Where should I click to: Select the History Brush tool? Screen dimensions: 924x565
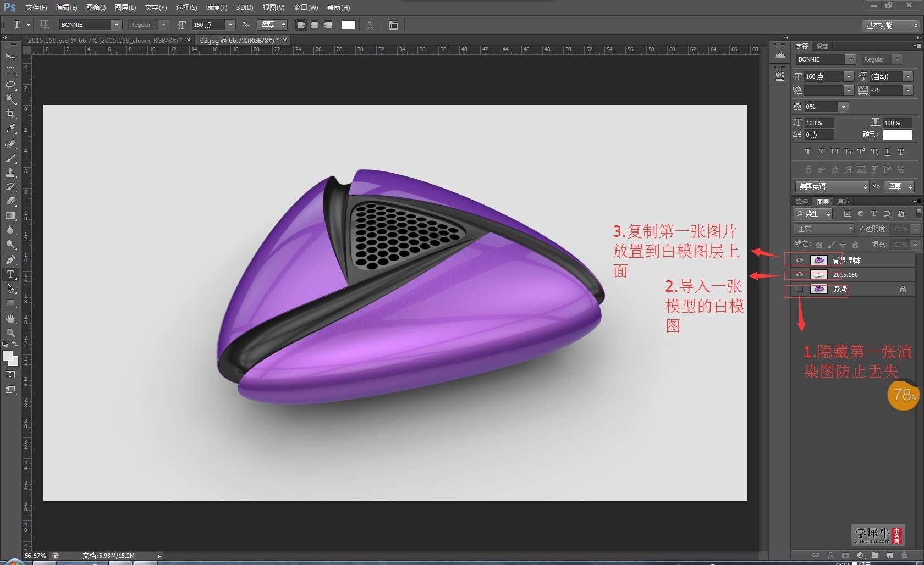tap(10, 187)
